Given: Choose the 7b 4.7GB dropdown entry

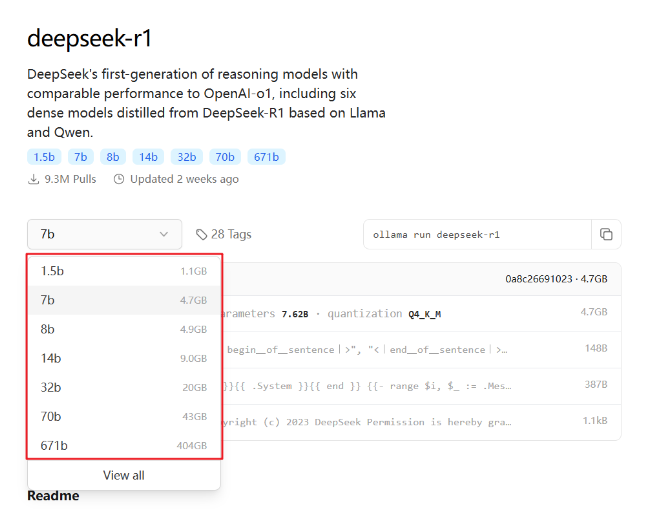Looking at the screenshot, I should [124, 300].
